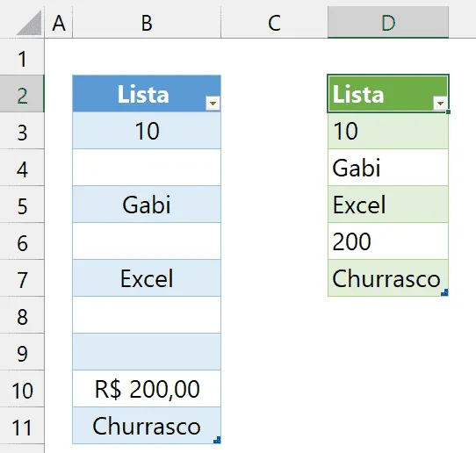The width and height of the screenshot is (476, 453).
Task: Click the cell containing R$ 200,00
Action: pos(147,389)
